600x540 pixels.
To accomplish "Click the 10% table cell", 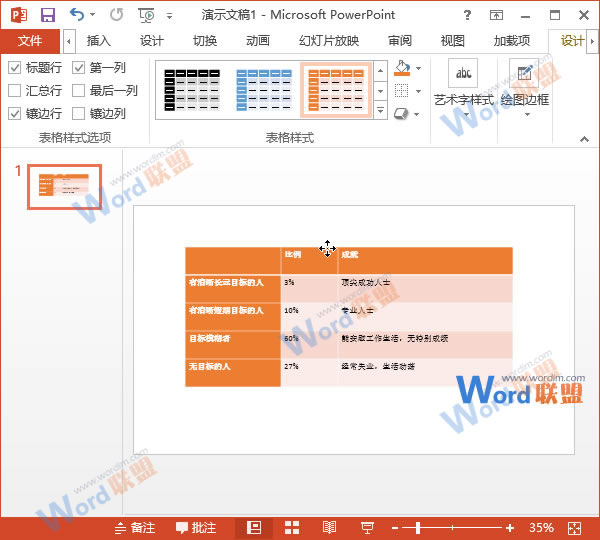I will pyautogui.click(x=309, y=316).
